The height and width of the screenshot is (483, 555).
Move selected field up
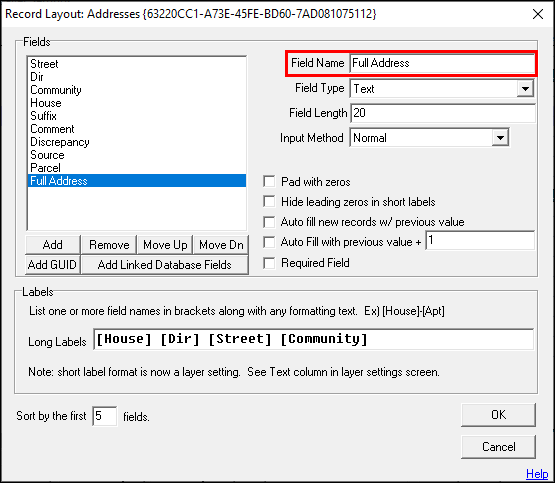(x=165, y=245)
